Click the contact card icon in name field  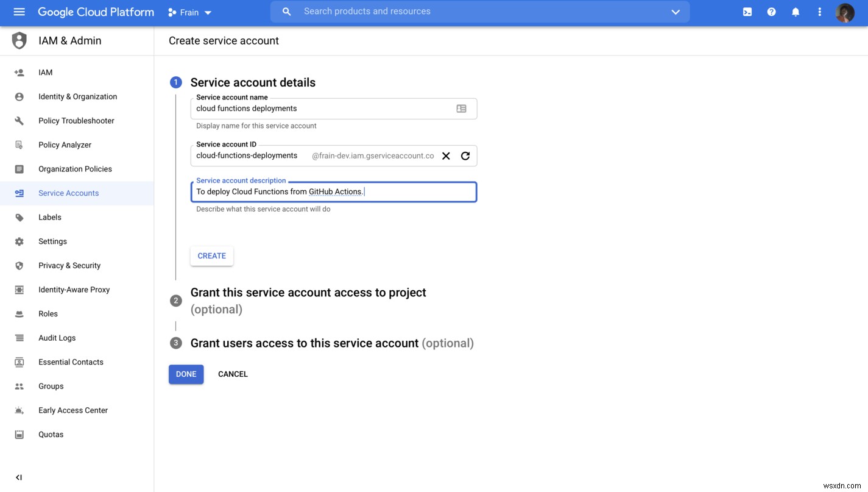point(462,108)
